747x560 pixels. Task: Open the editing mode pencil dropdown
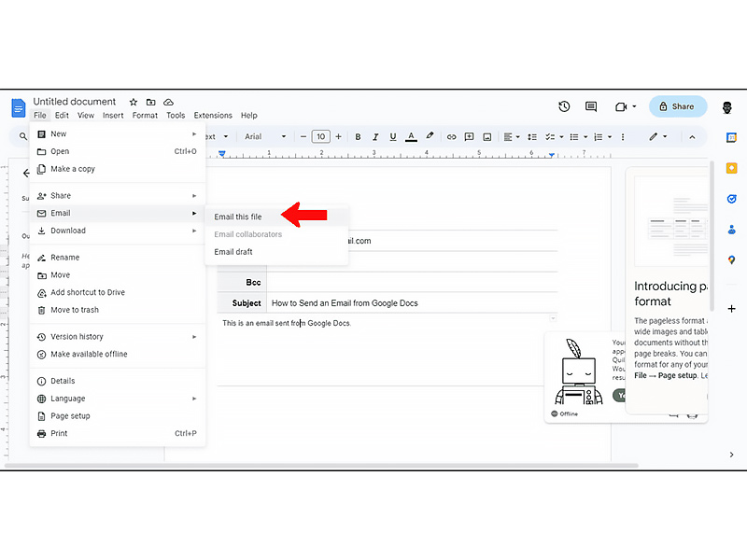click(x=658, y=136)
